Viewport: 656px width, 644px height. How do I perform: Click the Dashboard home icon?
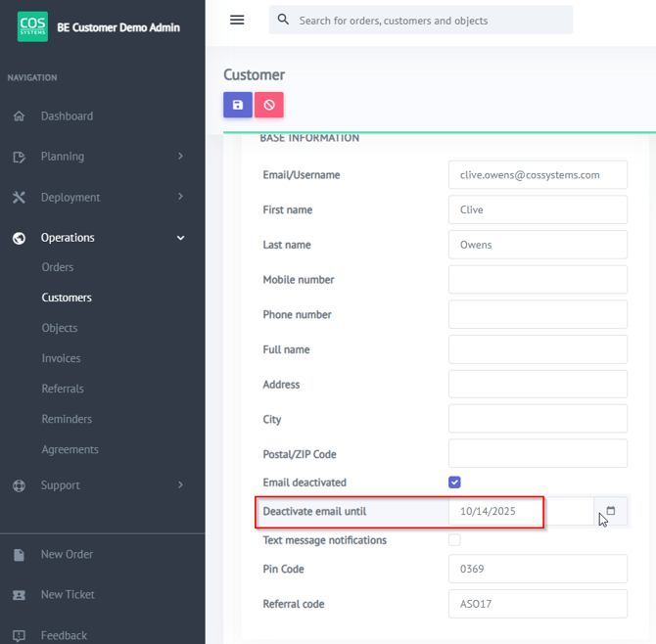(20, 116)
